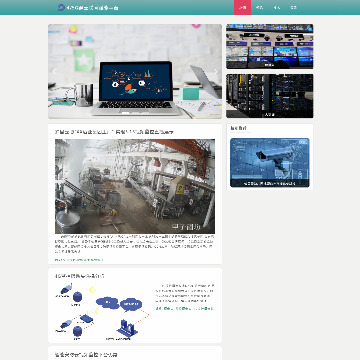360x360 pixels.
Task: Click the site title text beside the logo
Action: (92, 8)
